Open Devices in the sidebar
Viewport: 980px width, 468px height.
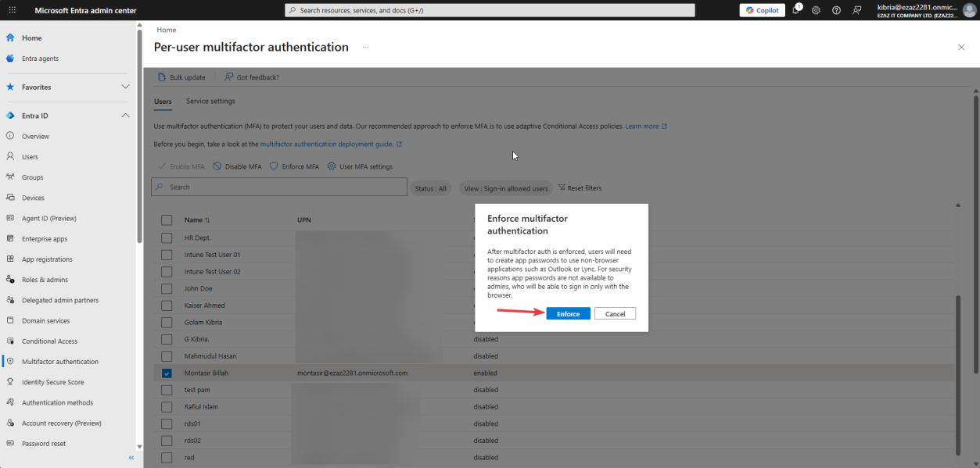point(33,198)
